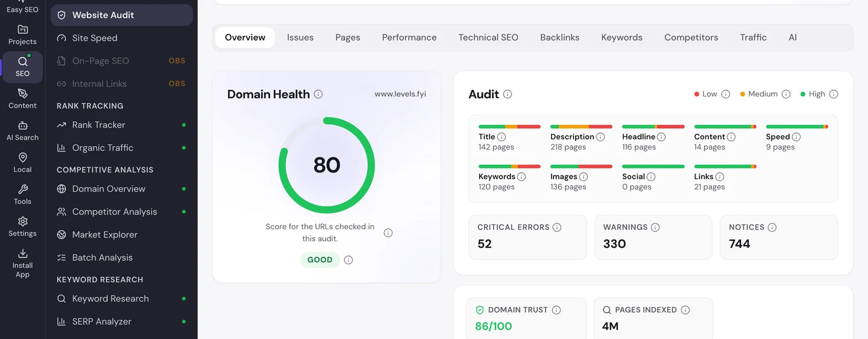Screen dimensions: 868x339
Task: Click the Domain Health circular score gauge
Action: coord(327,165)
